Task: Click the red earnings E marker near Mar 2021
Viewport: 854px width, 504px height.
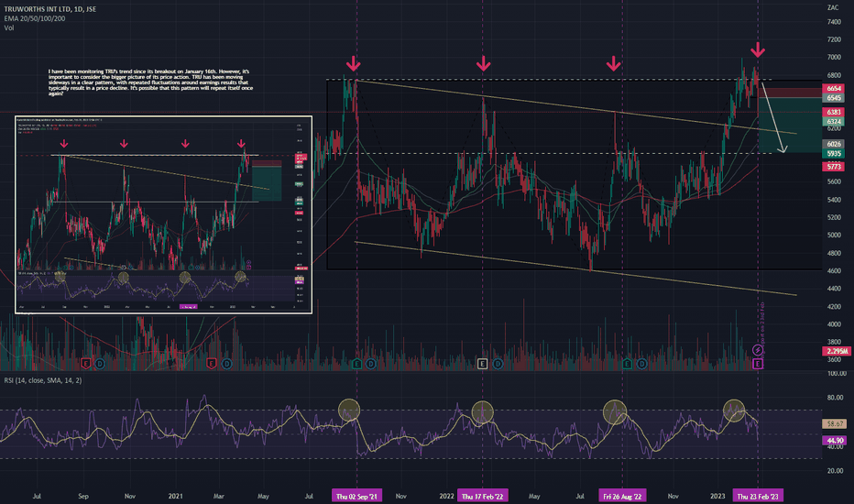Action: click(212, 364)
